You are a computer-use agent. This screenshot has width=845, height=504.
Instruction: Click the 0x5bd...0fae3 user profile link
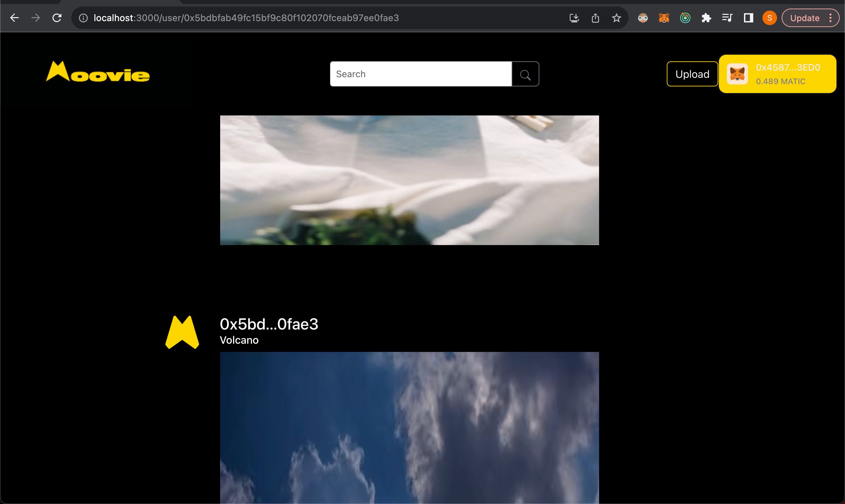pyautogui.click(x=269, y=324)
